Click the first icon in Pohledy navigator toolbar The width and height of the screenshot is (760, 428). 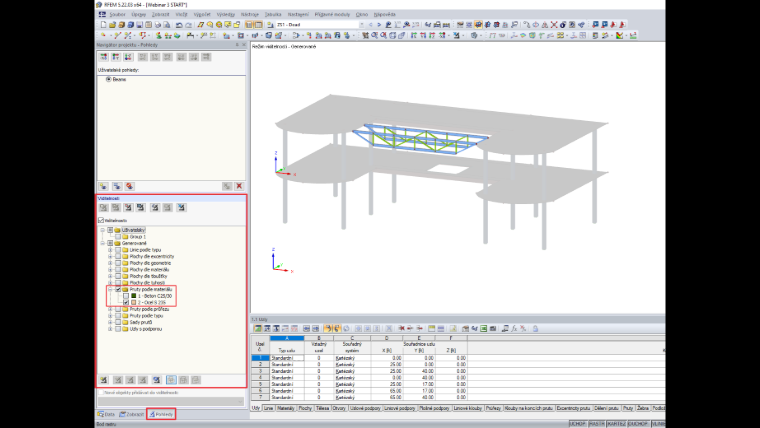point(103,57)
